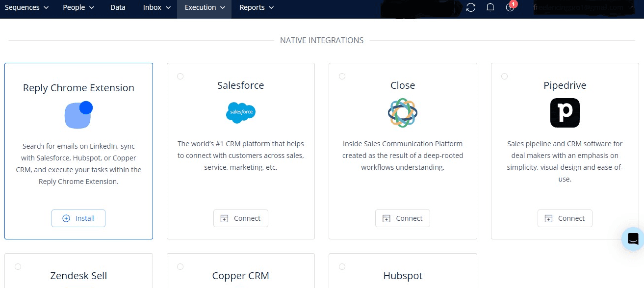Open the Sequences dropdown menu
The width and height of the screenshot is (644, 288).
[x=26, y=7]
